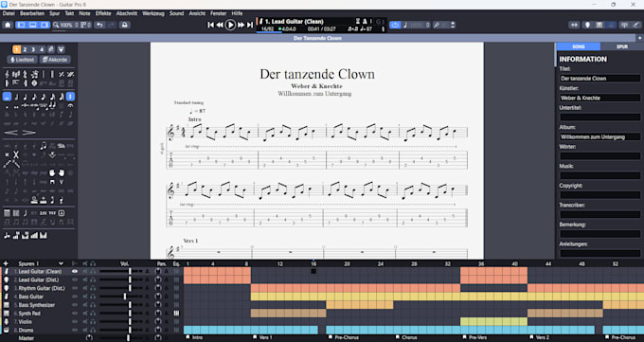Apply the decrescendo hairpin symbol
Image resolution: width=644 pixels, height=342 pixels.
[x=28, y=133]
